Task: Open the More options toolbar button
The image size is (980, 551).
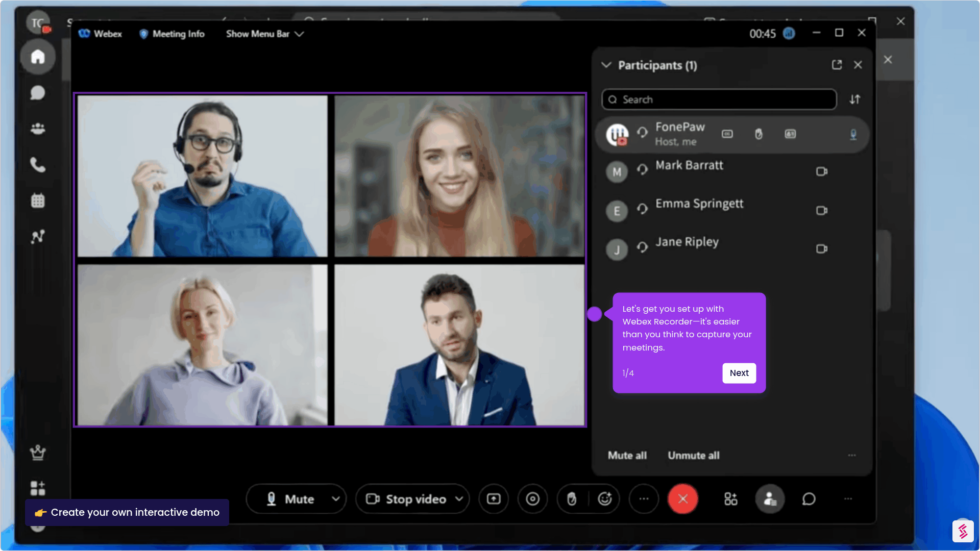Action: (x=644, y=499)
